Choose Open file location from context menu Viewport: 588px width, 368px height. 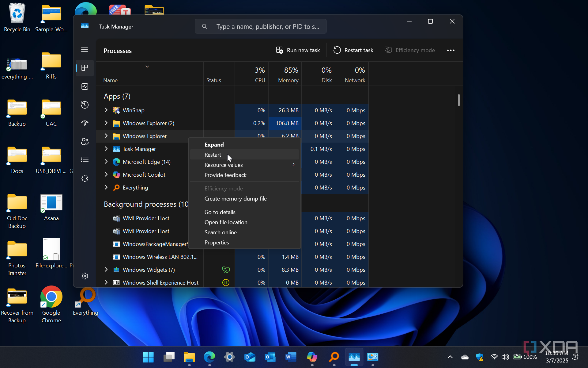coord(226,222)
